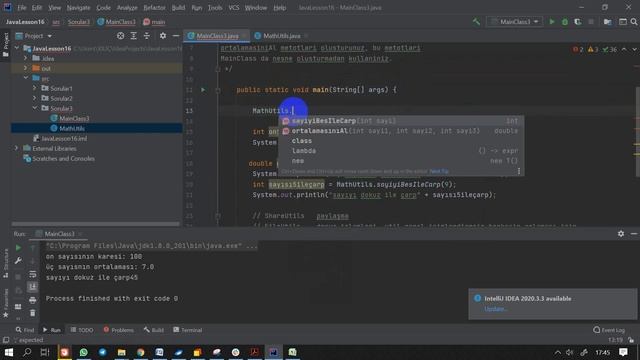640x360 pixels.
Task: Click Collapse All in Project panel
Action: pyautogui.click(x=147, y=36)
